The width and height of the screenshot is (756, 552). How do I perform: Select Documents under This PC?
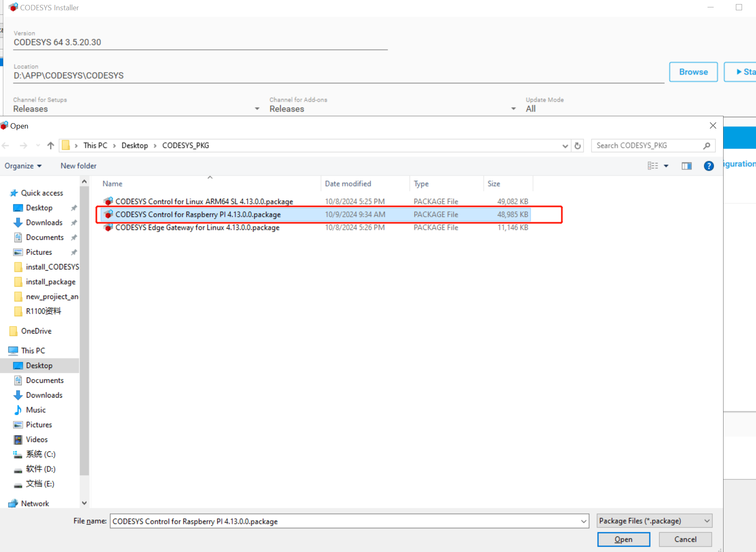click(45, 380)
